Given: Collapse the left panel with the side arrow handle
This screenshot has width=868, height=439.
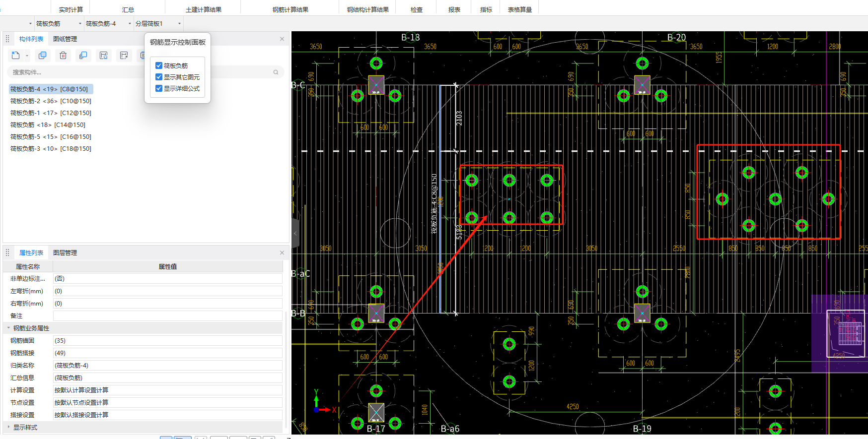Looking at the screenshot, I should click(295, 233).
